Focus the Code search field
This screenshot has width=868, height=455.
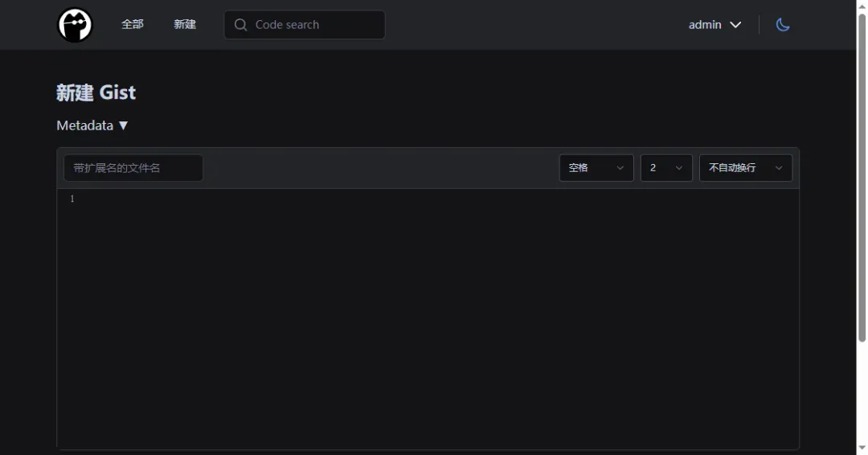(313, 25)
